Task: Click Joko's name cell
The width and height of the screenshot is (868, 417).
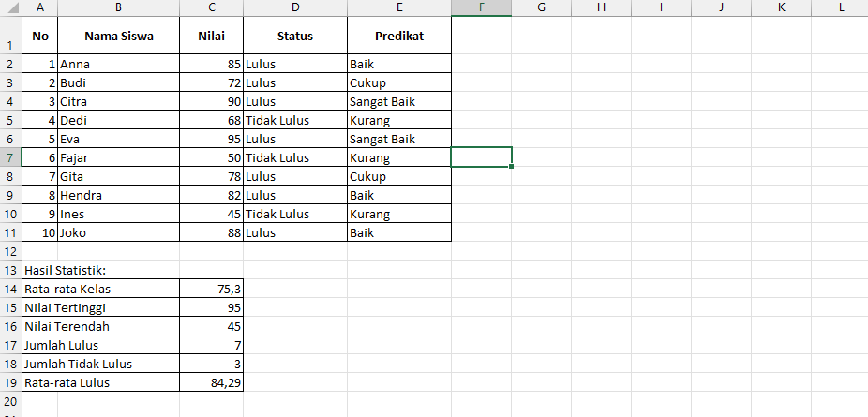Action: click(118, 232)
